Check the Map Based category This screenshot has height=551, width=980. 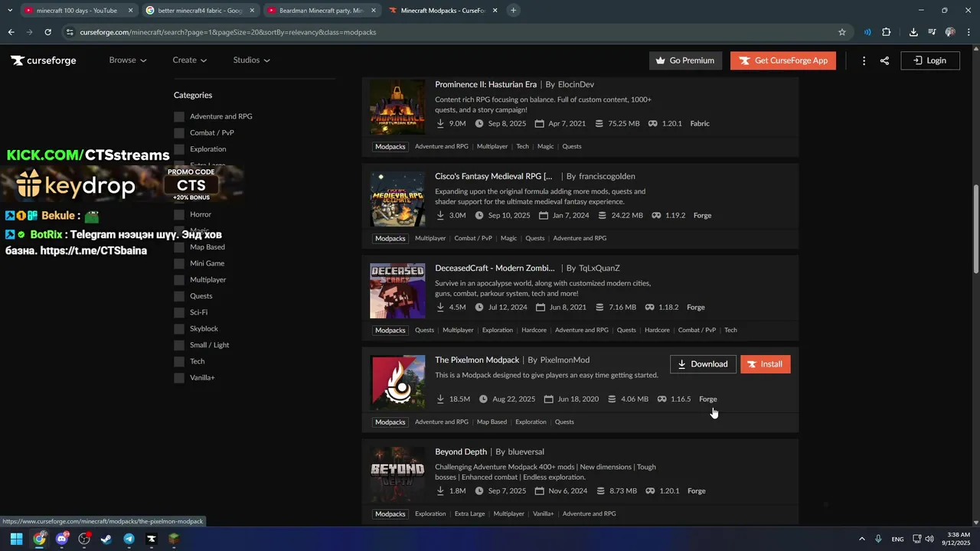pyautogui.click(x=179, y=247)
